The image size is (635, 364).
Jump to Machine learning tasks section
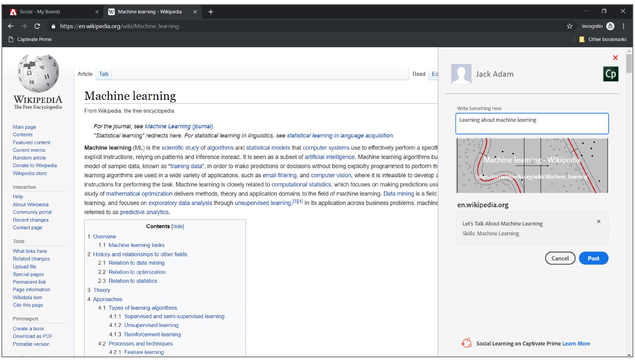coord(137,245)
